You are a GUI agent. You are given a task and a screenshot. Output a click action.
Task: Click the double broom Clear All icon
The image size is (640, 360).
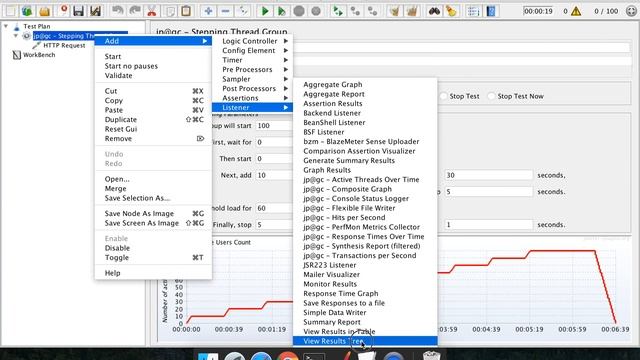pyautogui.click(x=411, y=11)
